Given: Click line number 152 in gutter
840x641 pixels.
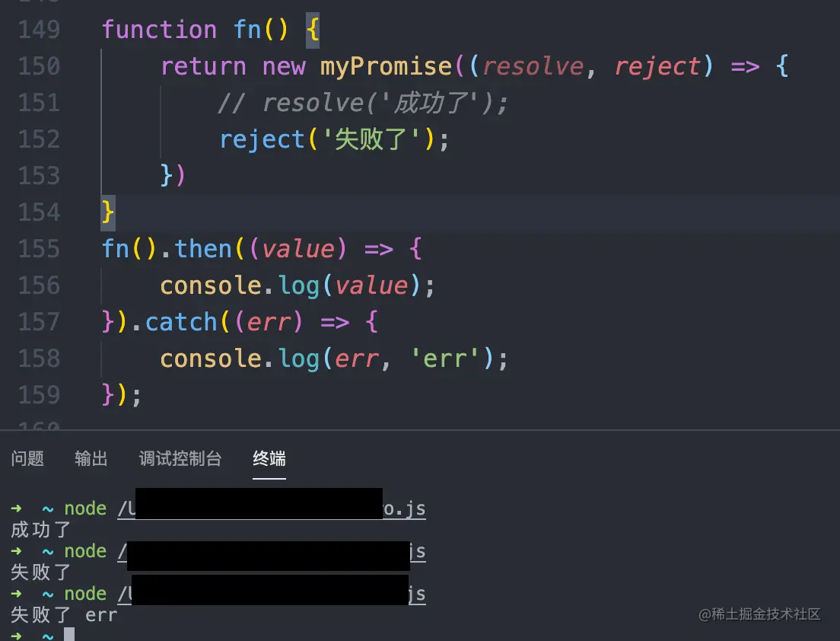Looking at the screenshot, I should coord(39,139).
